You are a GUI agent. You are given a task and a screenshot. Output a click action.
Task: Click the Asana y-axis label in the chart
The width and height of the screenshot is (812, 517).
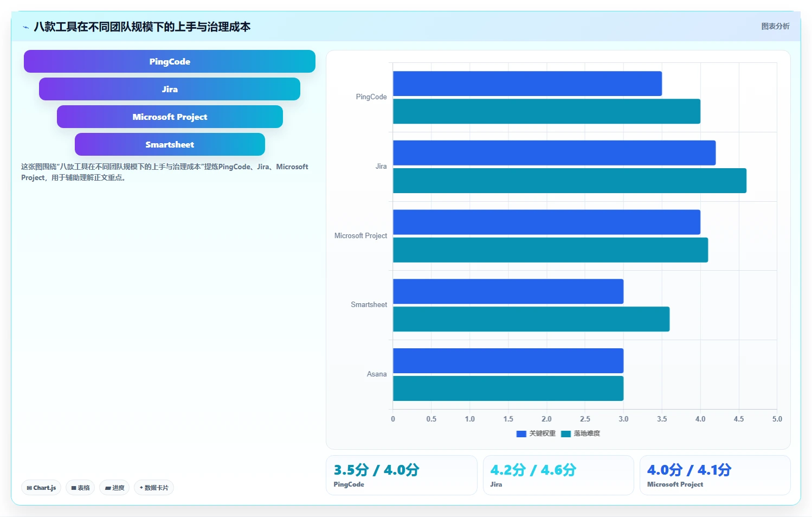click(377, 374)
